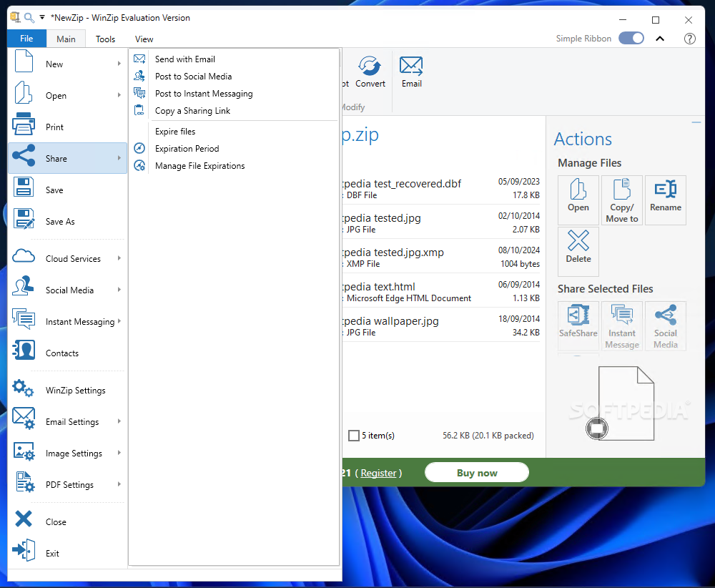Click the Open file icon in File menu
Viewport: 715px width, 588px height.
point(23,93)
